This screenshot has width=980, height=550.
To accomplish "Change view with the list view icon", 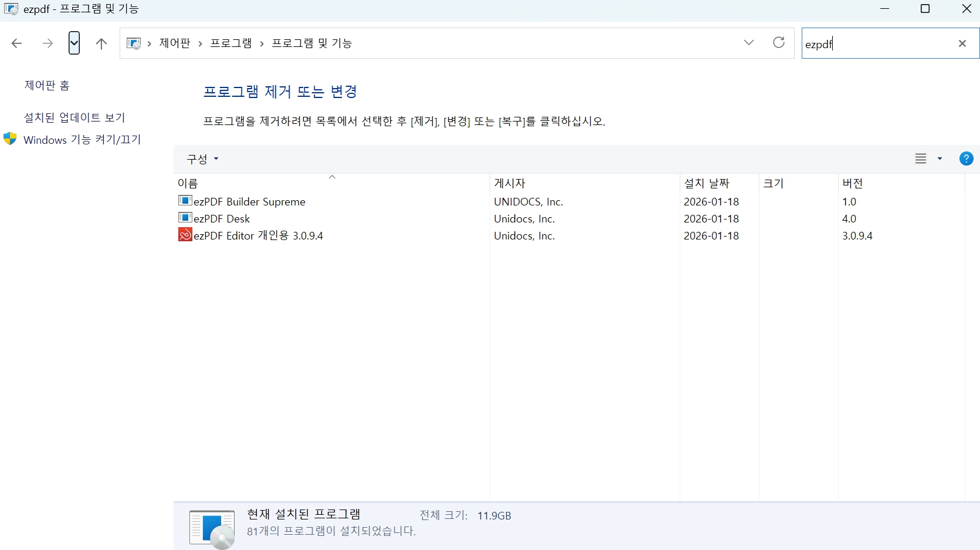I will (921, 158).
